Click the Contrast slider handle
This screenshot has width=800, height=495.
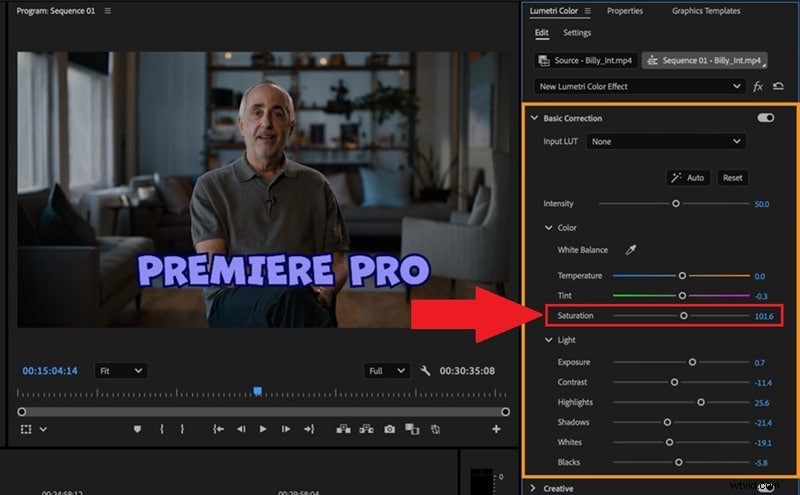coord(674,382)
